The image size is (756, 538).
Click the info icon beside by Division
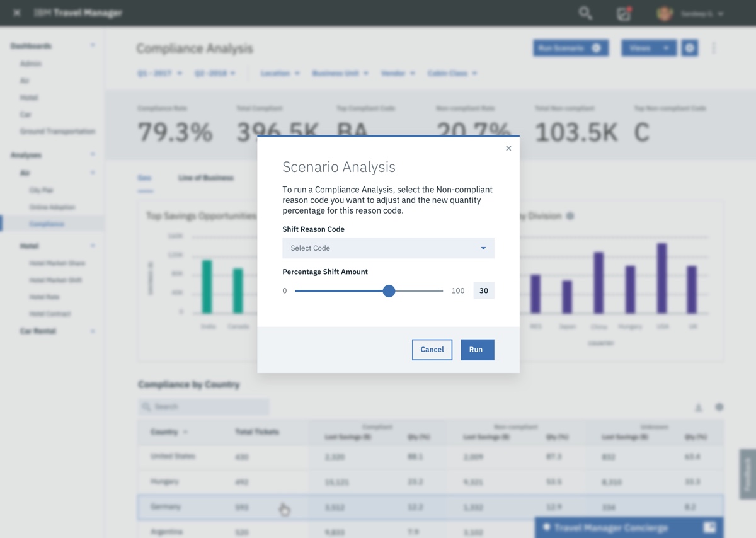(x=570, y=216)
